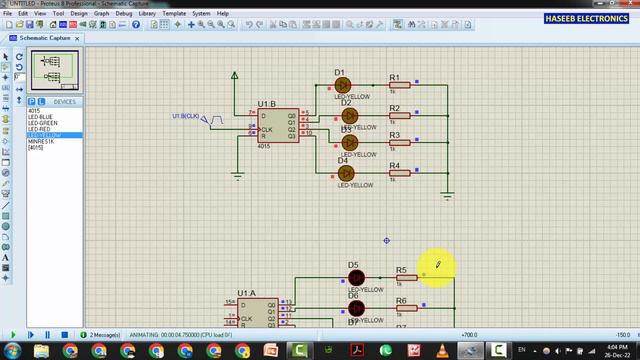Click the Undo toolbar icon
Image resolution: width=640 pixels, height=360 pixels.
click(249, 25)
